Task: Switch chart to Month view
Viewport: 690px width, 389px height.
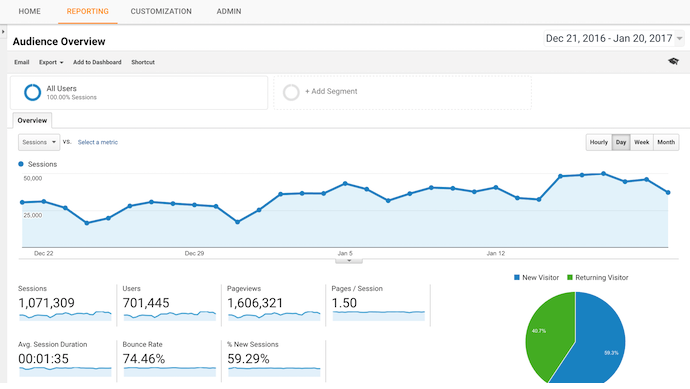Action: tap(666, 142)
